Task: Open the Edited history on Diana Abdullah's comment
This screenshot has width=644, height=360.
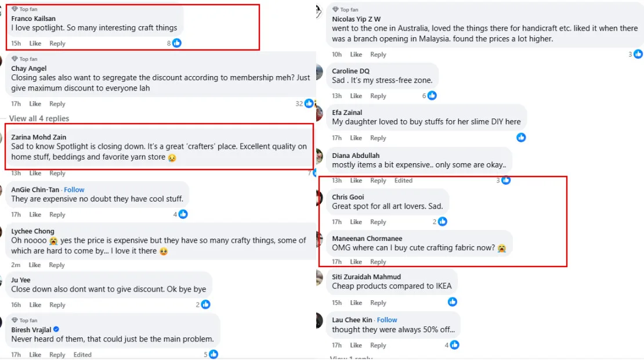Action: 403,181
